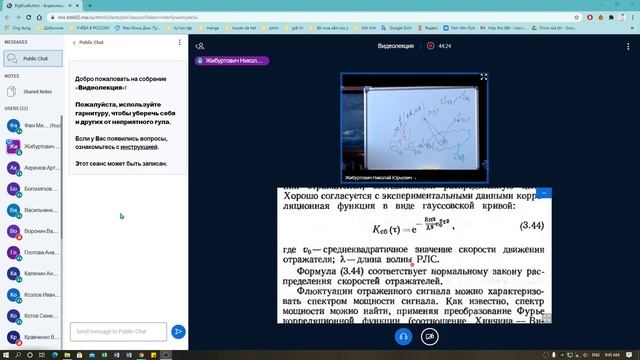Make the webcam video fullscreen
The height and width of the screenshot is (360, 640).
point(484,77)
